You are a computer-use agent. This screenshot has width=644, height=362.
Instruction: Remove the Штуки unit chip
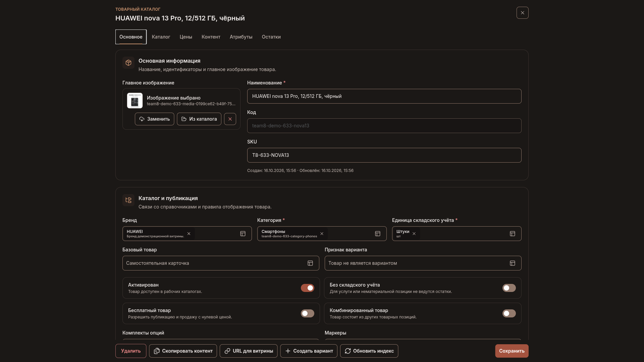(x=414, y=234)
